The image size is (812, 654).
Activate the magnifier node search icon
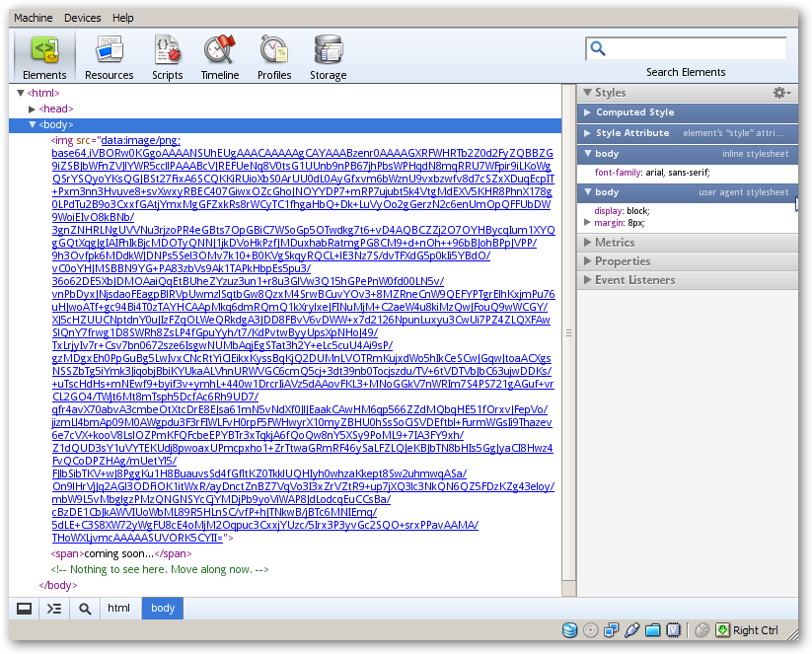point(86,609)
